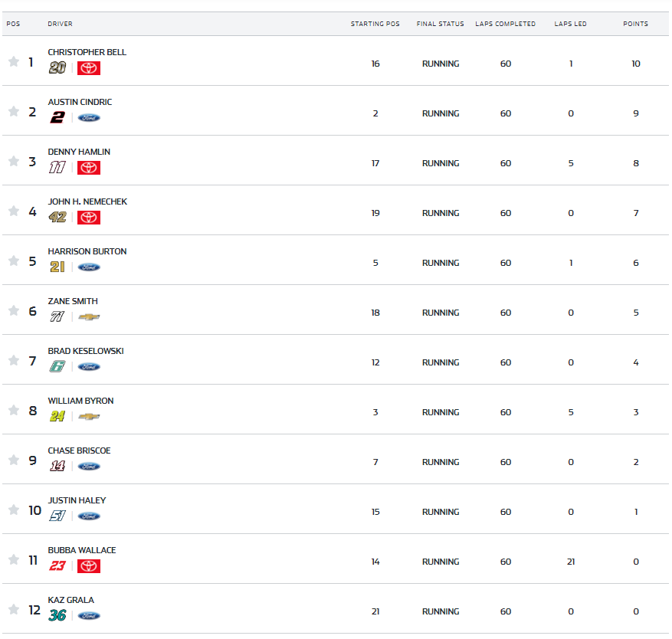672x639 pixels.
Task: Click Bubba Wallace's 21 laps led value
Action: [x=570, y=562]
